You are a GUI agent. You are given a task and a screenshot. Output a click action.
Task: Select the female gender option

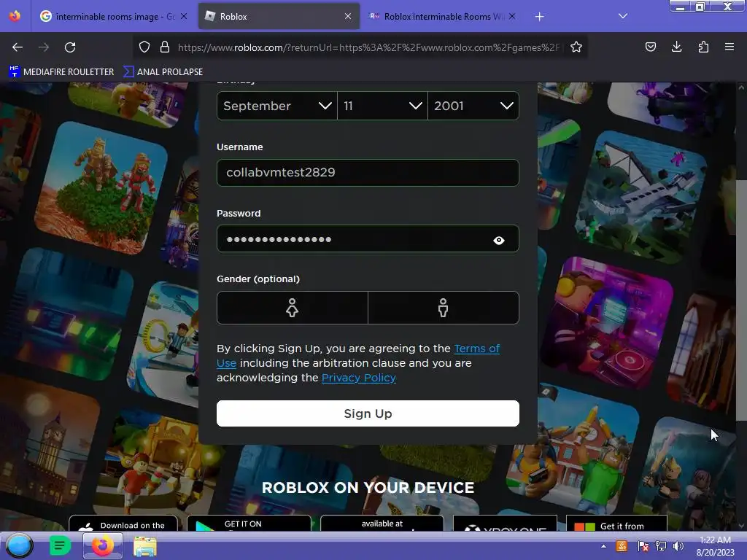point(292,308)
